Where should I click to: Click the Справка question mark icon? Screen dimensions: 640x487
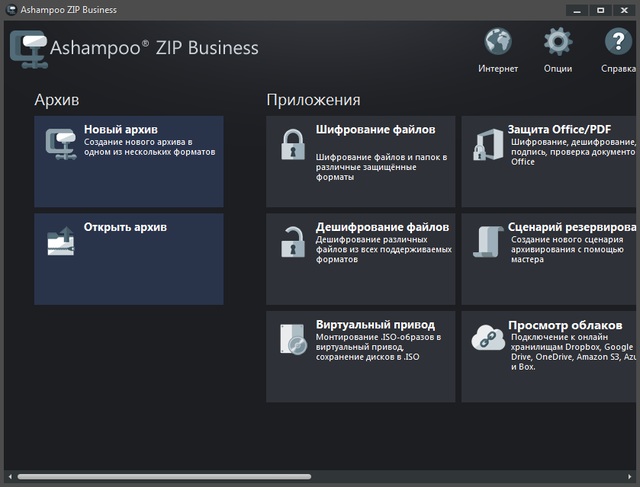coord(618,42)
